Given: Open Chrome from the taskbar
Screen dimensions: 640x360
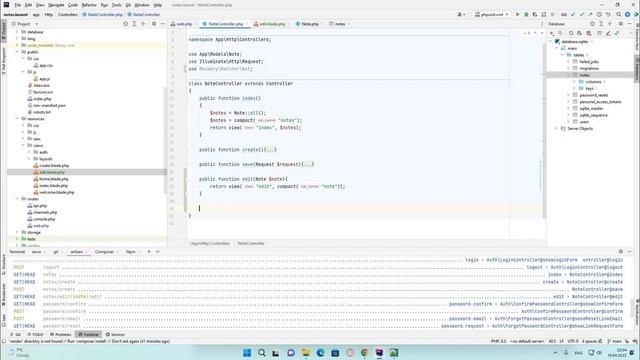Looking at the screenshot, I should tap(364, 353).
